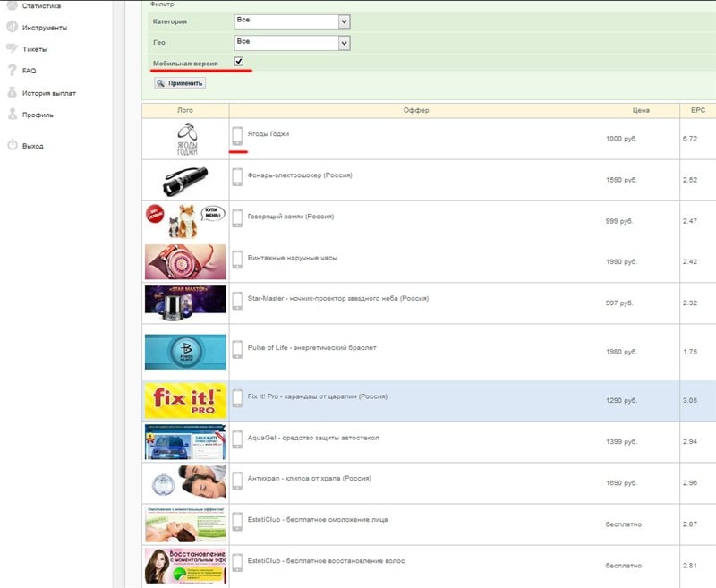Click the fix it! PRO thumbnail
Viewport: 716px width, 588px height.
[x=185, y=400]
